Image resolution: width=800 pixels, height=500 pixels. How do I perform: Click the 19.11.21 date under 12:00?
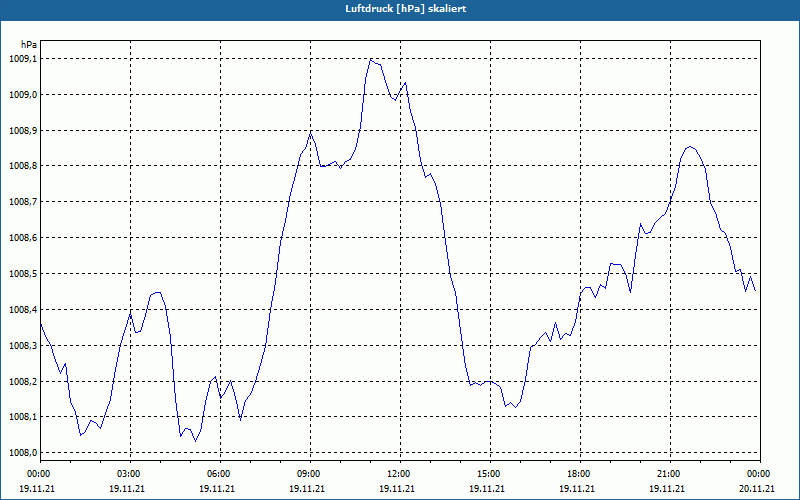(x=396, y=488)
